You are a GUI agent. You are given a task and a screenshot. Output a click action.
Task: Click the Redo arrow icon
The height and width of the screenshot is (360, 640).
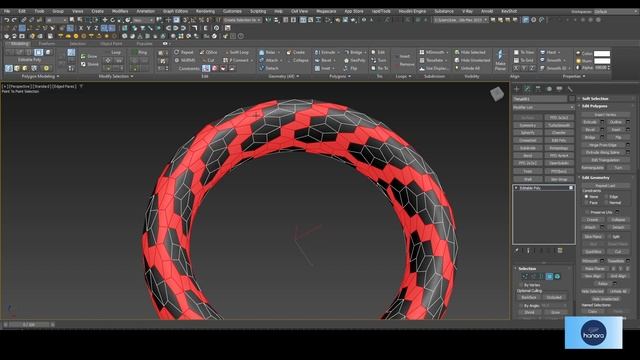click(14, 20)
